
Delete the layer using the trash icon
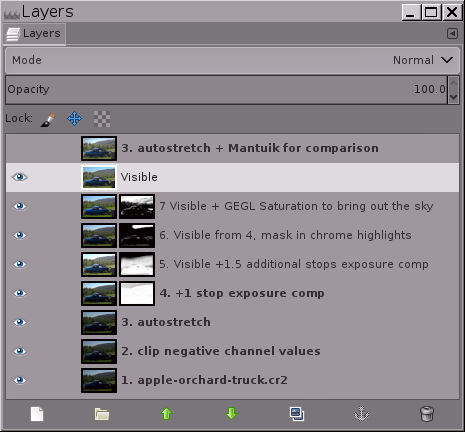[427, 414]
